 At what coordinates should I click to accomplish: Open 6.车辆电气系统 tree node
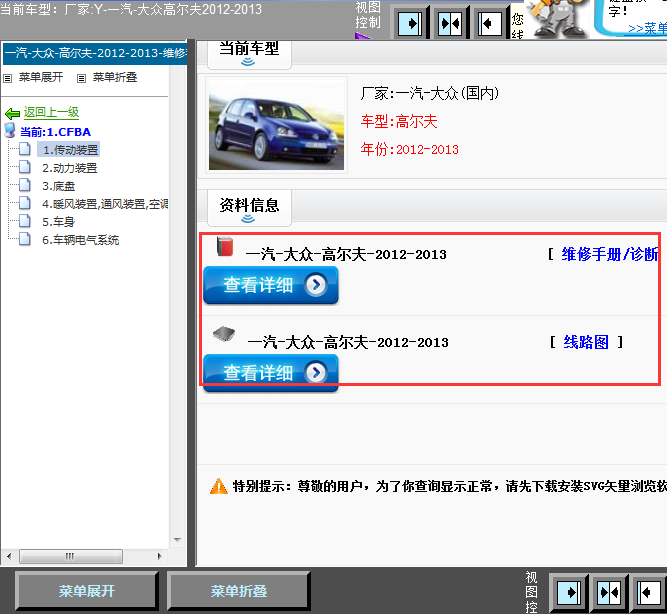[x=80, y=240]
